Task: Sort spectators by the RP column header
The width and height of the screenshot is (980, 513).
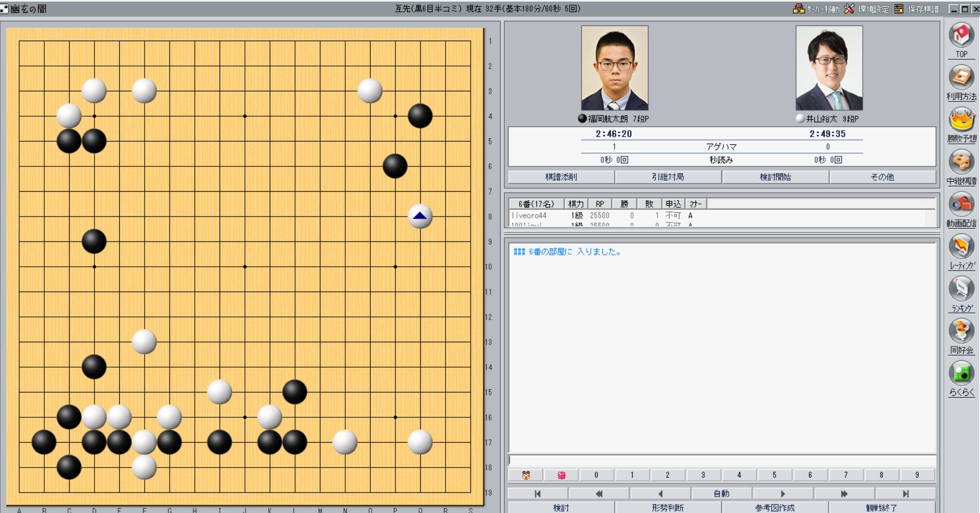Action: pyautogui.click(x=600, y=204)
